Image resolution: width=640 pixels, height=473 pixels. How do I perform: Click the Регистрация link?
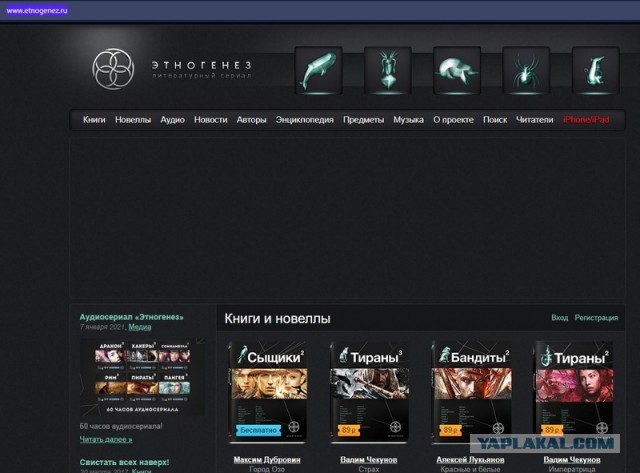pos(596,318)
